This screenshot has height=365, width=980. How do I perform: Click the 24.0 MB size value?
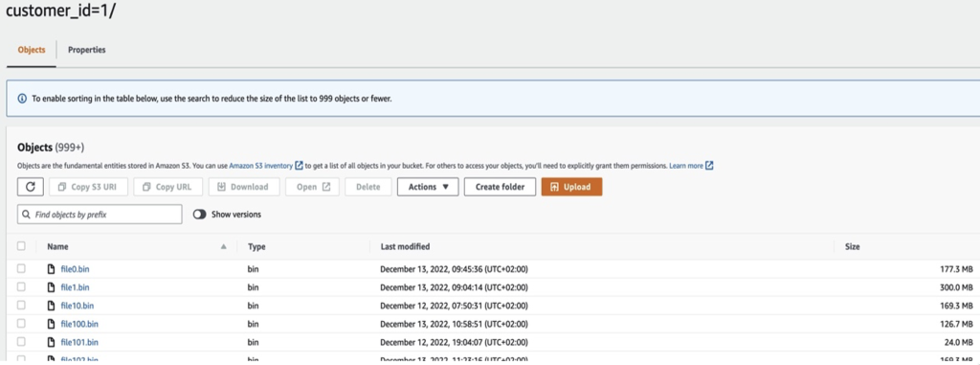click(x=959, y=342)
